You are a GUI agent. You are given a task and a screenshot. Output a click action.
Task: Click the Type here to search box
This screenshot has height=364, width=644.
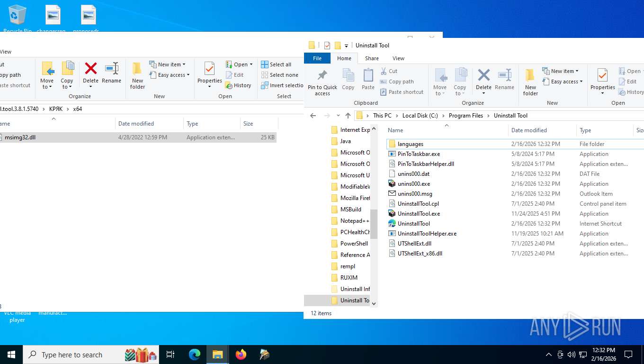(92, 355)
